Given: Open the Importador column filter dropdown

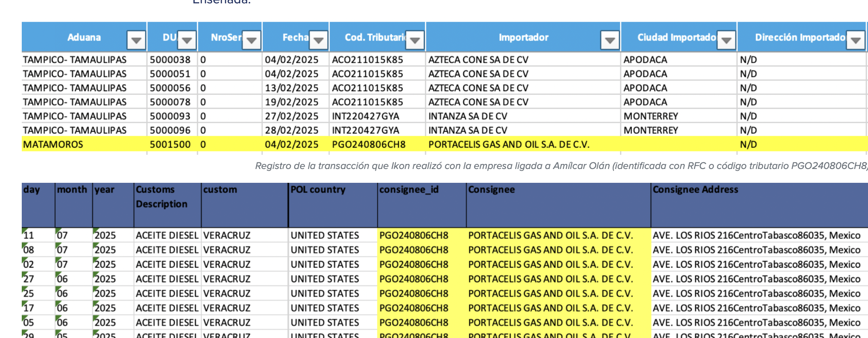Looking at the screenshot, I should pyautogui.click(x=610, y=41).
